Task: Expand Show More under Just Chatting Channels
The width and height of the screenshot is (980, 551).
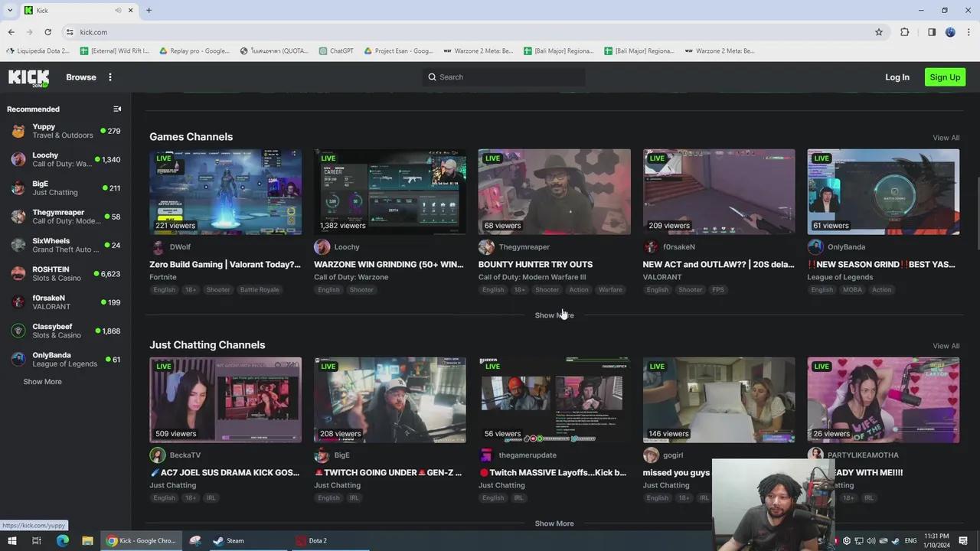Action: [554, 523]
